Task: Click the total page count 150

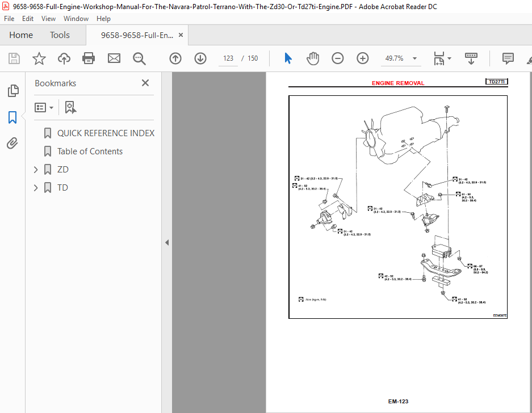Action: [253, 58]
